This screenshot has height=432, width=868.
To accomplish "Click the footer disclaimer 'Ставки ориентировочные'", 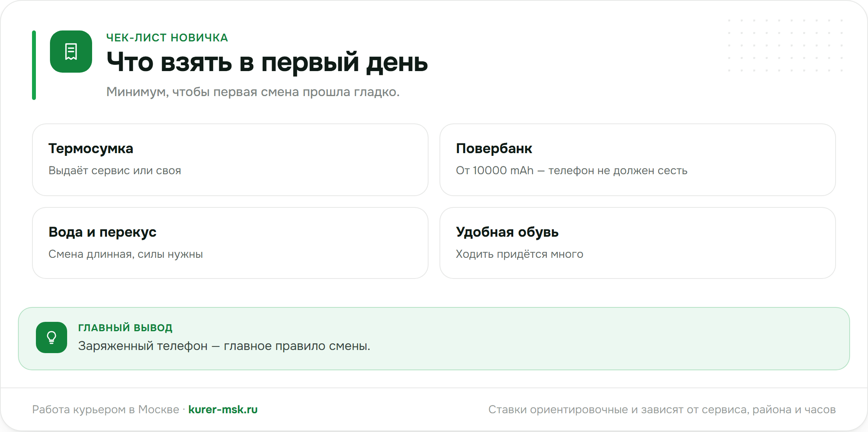I will 558,409.
